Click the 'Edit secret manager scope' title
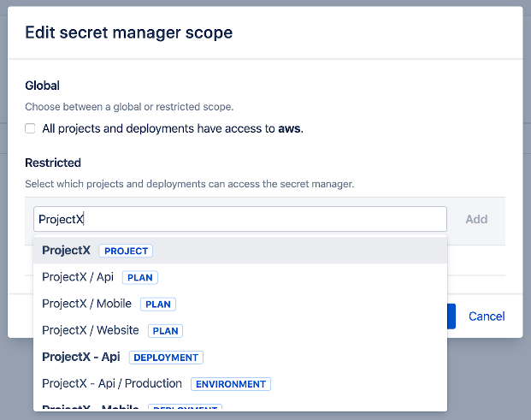 (129, 33)
